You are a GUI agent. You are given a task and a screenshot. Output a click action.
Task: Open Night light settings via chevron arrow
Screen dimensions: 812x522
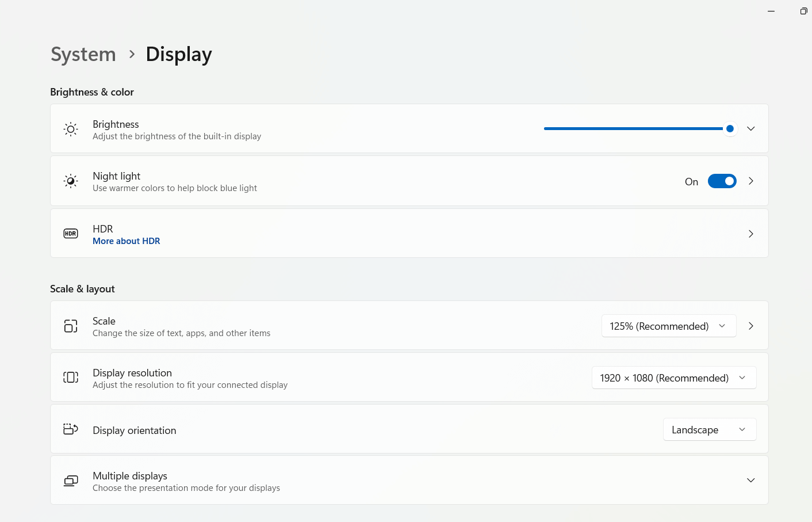pyautogui.click(x=750, y=181)
